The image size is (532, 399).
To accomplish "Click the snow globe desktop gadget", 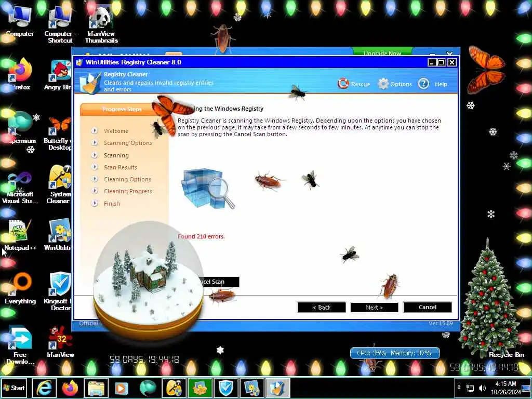I will [148, 280].
